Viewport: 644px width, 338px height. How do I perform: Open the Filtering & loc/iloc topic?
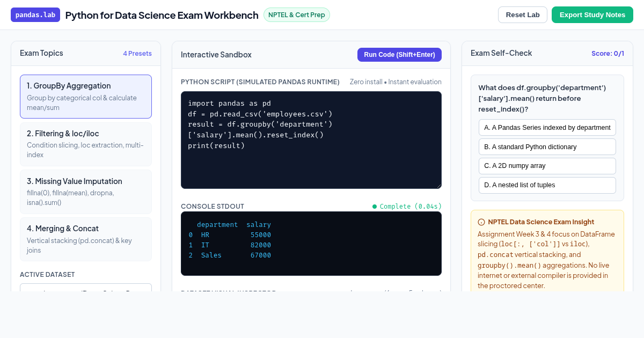[86, 144]
